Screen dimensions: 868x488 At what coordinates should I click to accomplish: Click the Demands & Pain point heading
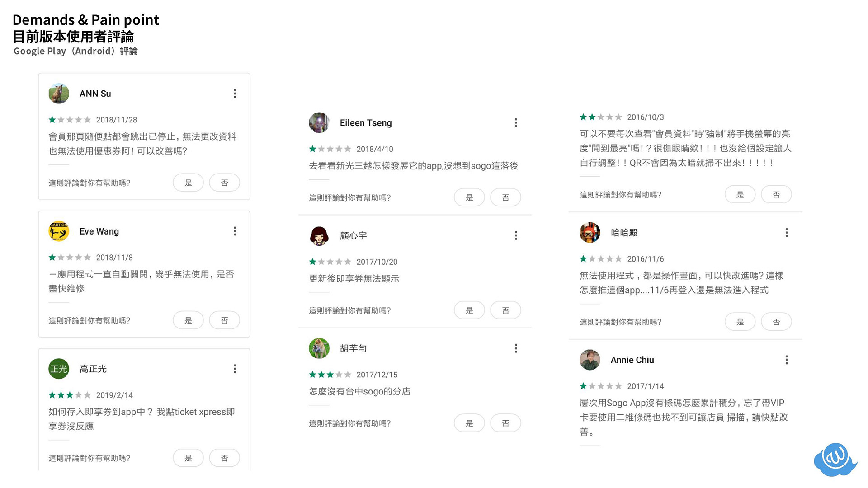click(x=86, y=20)
